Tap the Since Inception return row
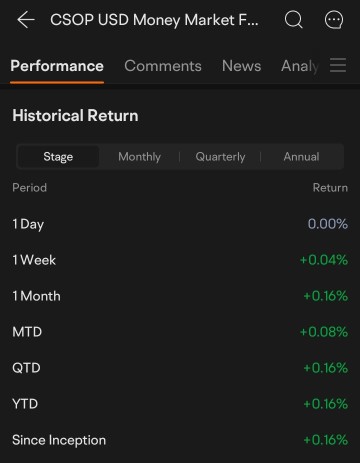This screenshot has height=463, width=360. [x=180, y=440]
